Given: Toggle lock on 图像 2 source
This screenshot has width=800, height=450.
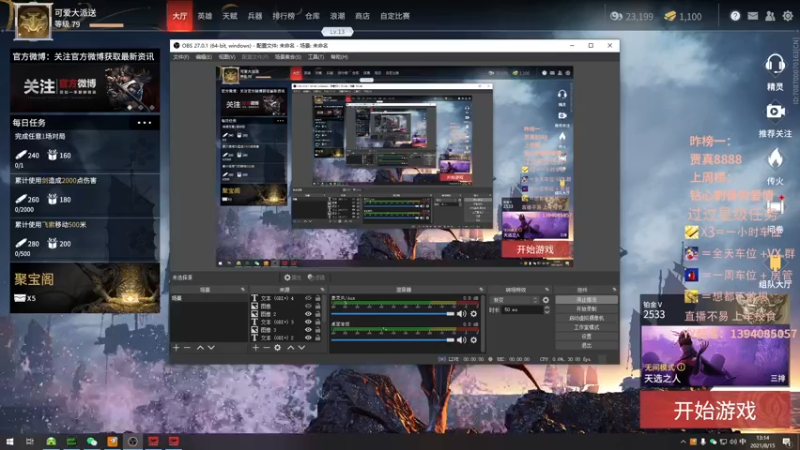Looking at the screenshot, I should click(x=318, y=314).
